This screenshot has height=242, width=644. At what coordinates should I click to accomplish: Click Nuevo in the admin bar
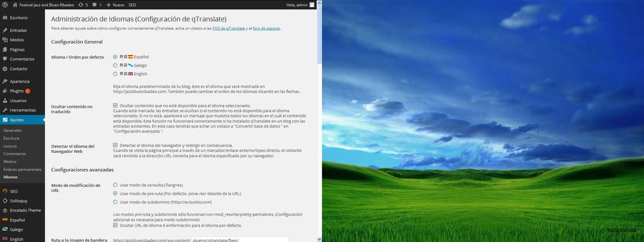(118, 5)
